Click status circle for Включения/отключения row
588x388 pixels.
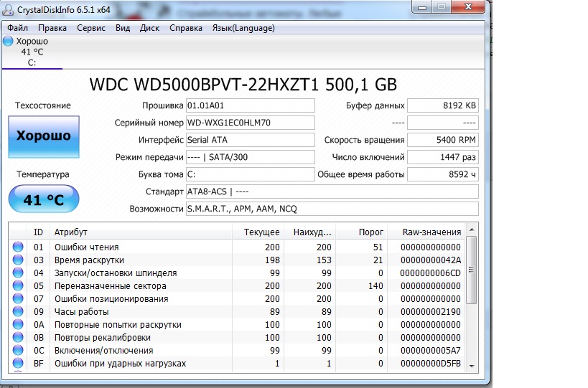point(18,350)
